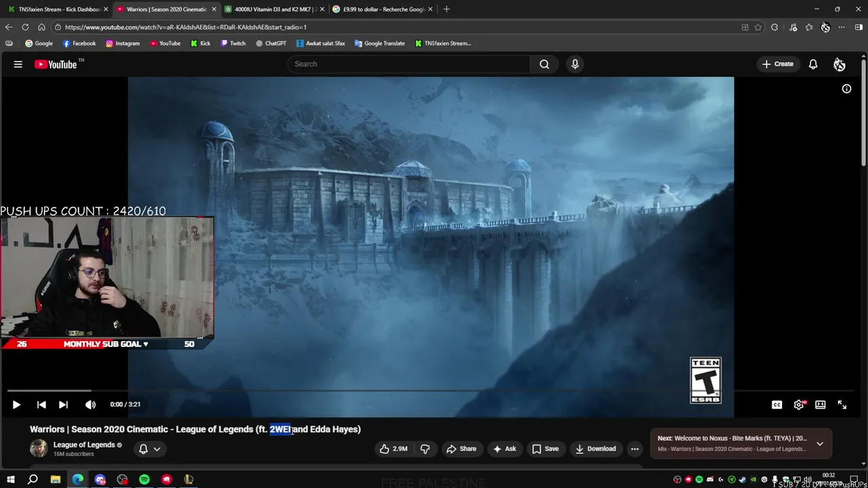Click the address bar URL
The height and width of the screenshot is (488, 868).
[186, 27]
